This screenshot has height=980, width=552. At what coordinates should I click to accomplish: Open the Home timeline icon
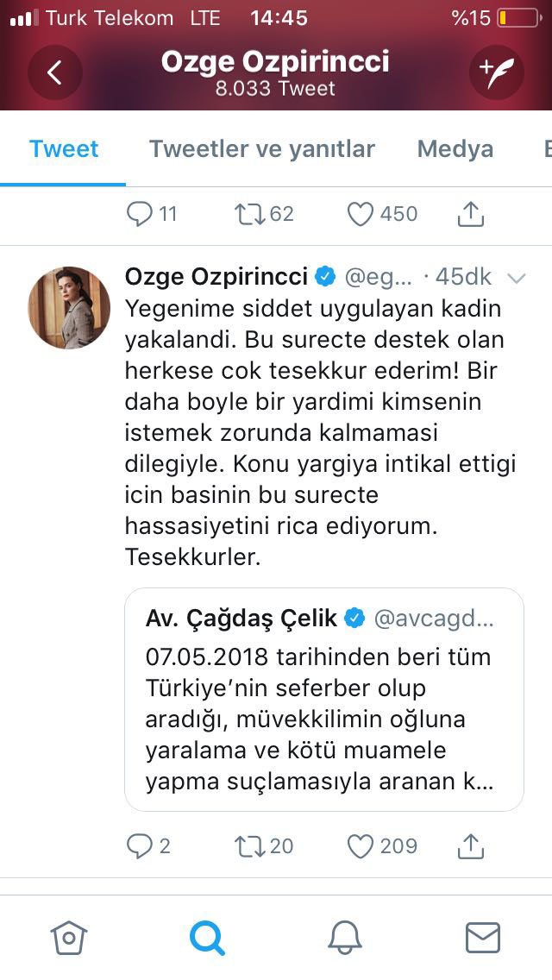69,938
